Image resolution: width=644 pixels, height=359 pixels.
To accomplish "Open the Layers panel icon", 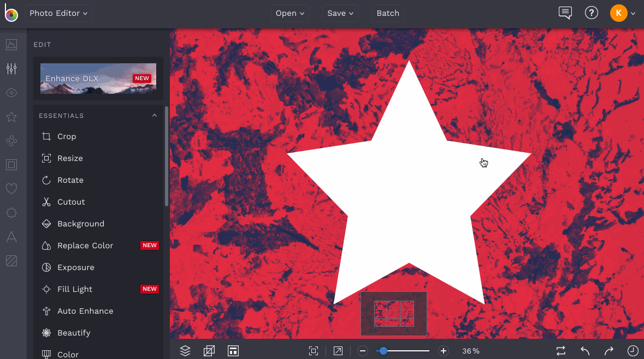I will click(x=185, y=351).
